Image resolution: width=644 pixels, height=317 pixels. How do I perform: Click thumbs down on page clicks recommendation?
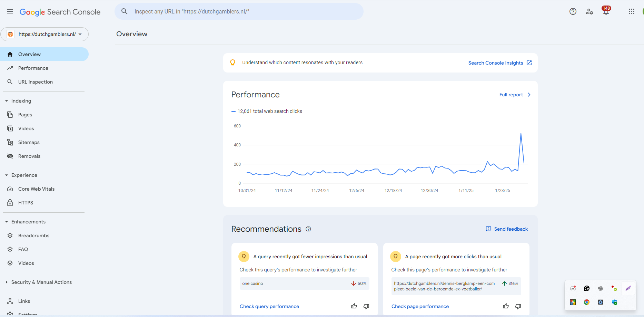518,306
